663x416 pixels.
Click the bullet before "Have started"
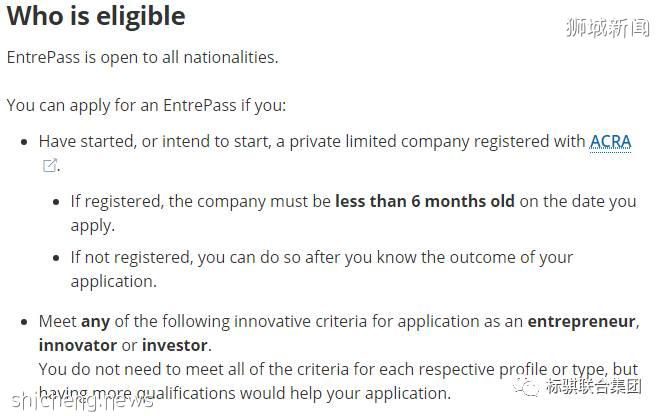25,142
